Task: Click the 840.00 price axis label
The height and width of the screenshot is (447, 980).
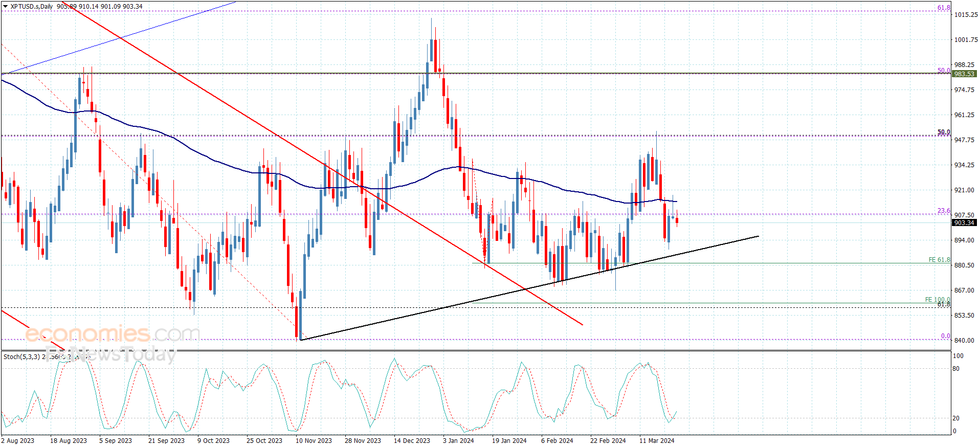Action: coord(964,341)
